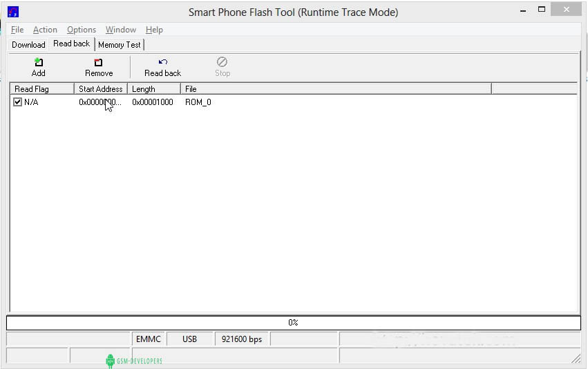Click the Remove toolbar icon

click(99, 68)
